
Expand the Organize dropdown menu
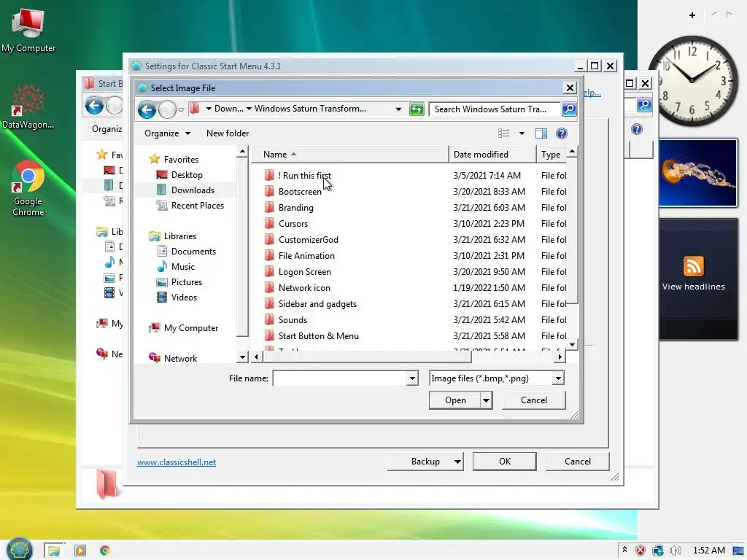tap(167, 133)
